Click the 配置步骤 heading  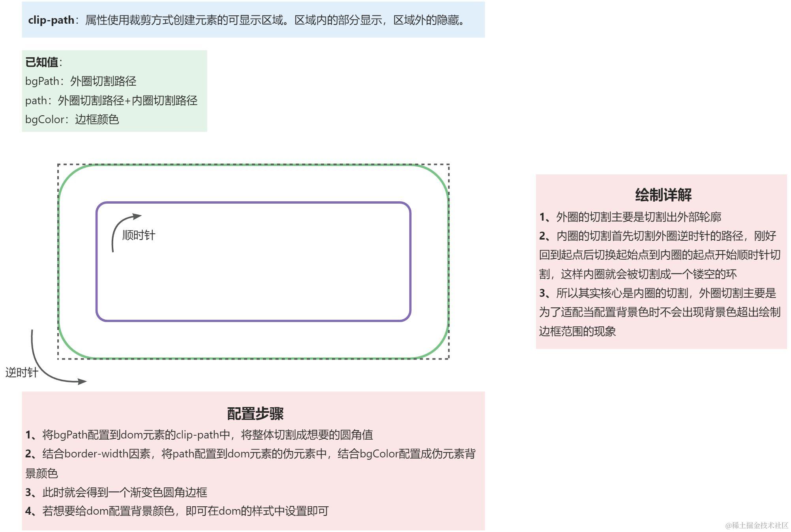(x=255, y=414)
